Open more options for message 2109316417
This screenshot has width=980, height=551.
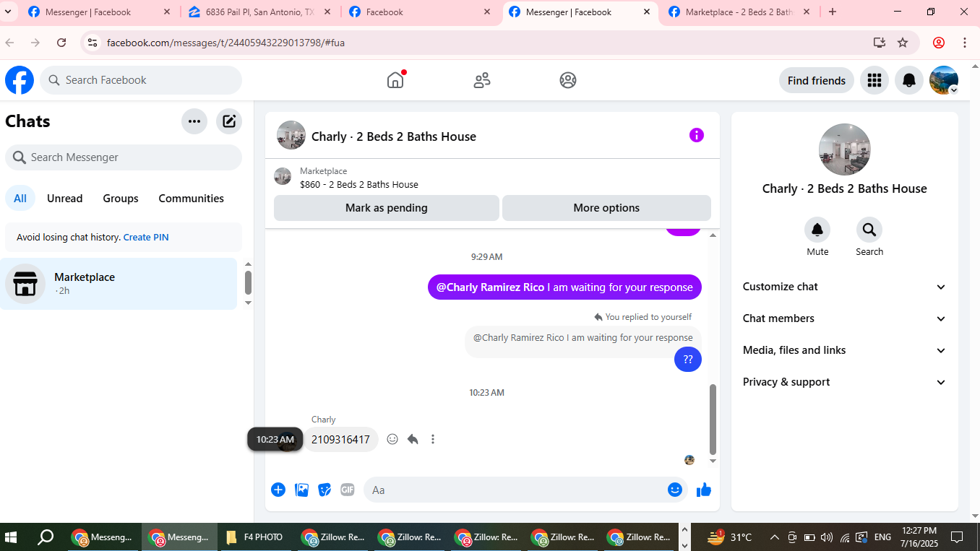tap(433, 439)
